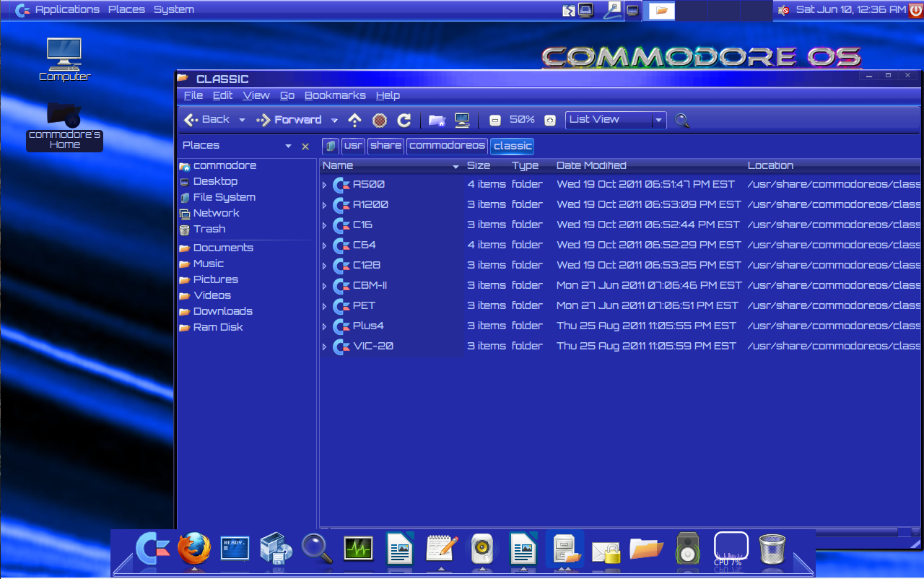924x579 pixels.
Task: Close the Places sidebar with x
Action: pyautogui.click(x=305, y=146)
